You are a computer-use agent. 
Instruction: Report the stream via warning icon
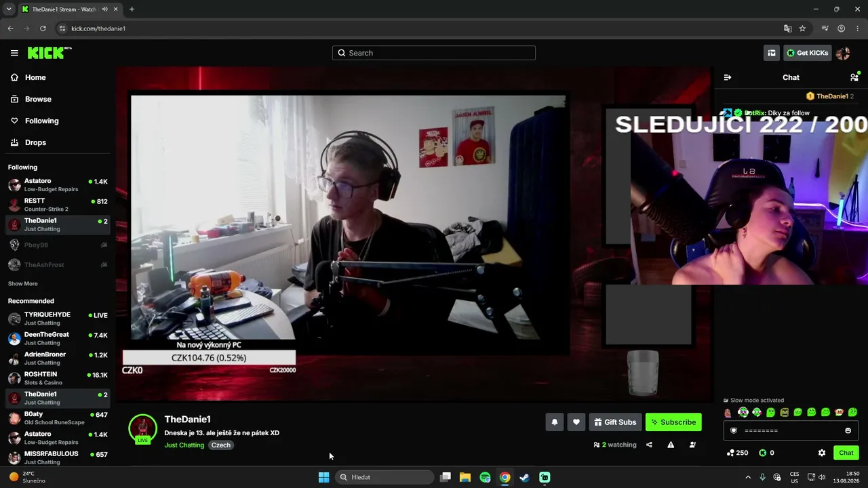point(671,445)
